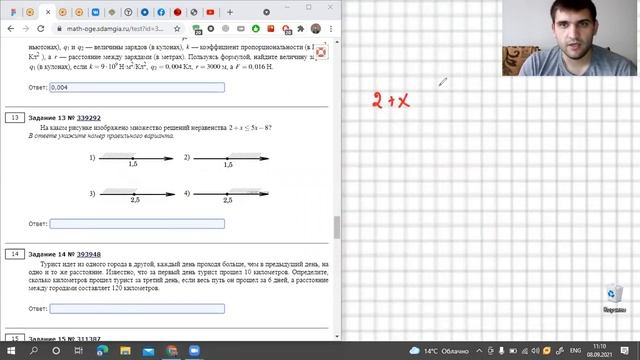Open task link 393948

click(89, 254)
